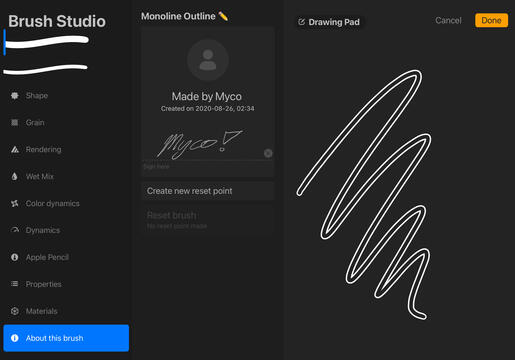Image resolution: width=515 pixels, height=360 pixels.
Task: Click the pencil icon beside Monoline Outline
Action: [223, 16]
